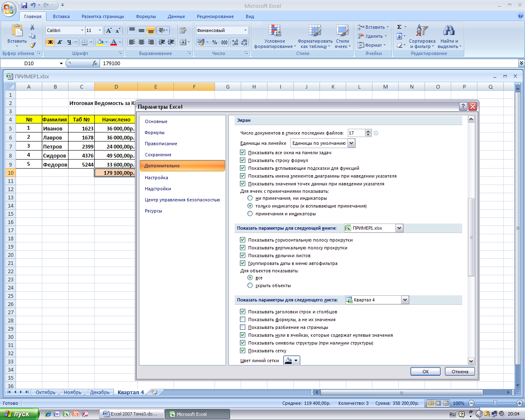Click the Decrease Decimal icon
The height and width of the screenshot is (420, 525).
click(x=244, y=42)
